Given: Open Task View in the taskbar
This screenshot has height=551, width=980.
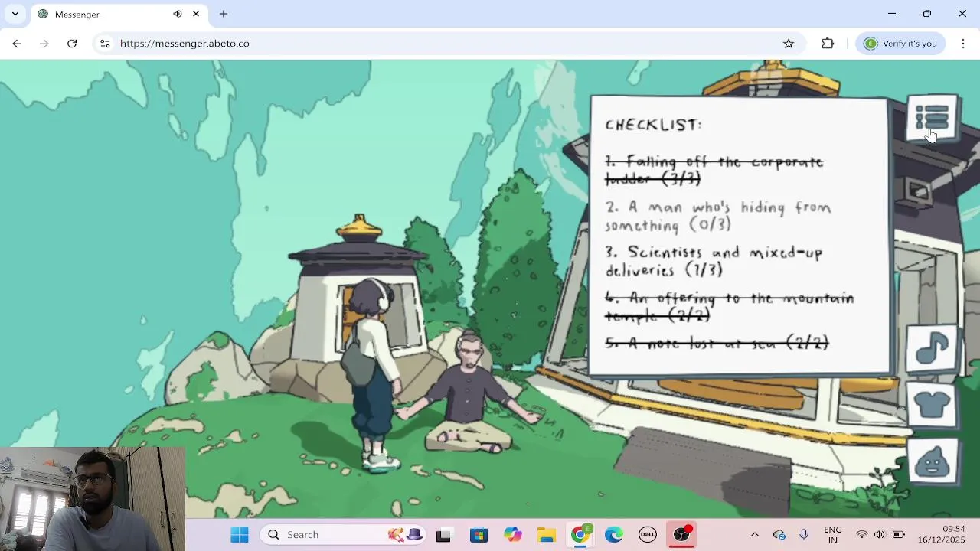Looking at the screenshot, I should pos(444,534).
